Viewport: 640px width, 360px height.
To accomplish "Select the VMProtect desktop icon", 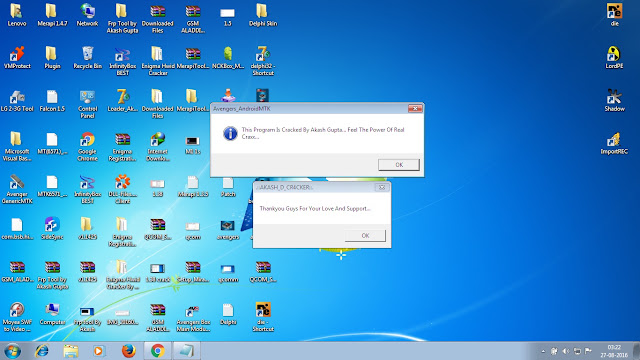I will (17, 58).
